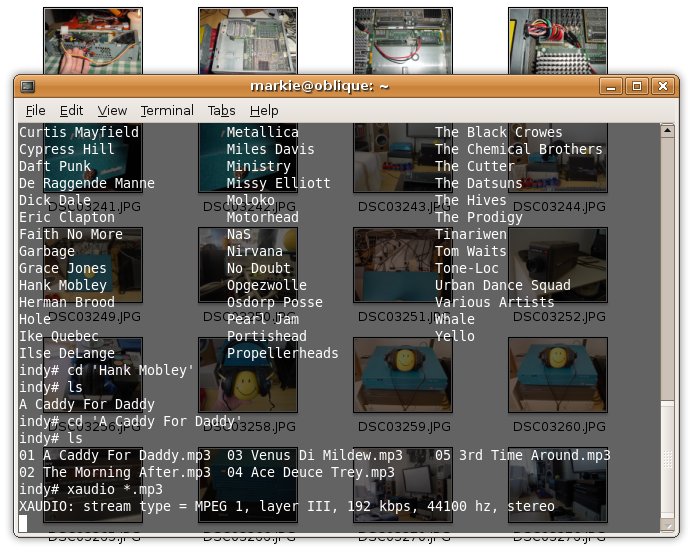This screenshot has width=692, height=556.
Task: Click 'The Datsuns' in the listing
Action: click(x=479, y=183)
